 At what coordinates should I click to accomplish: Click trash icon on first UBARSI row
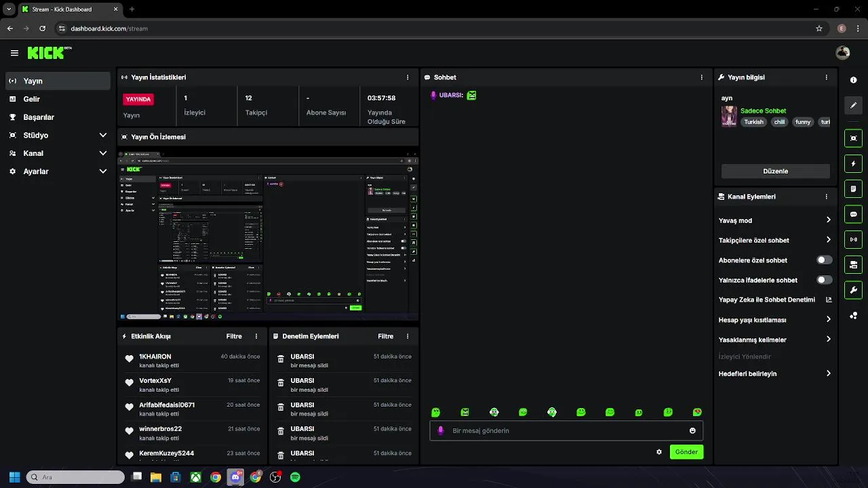point(281,359)
